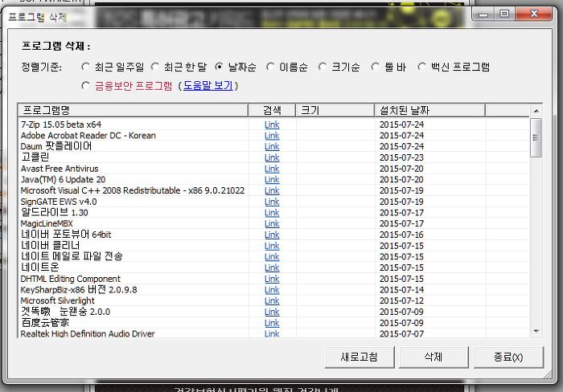Image resolution: width=563 pixels, height=392 pixels.
Task: Pick the 툴바 filter radio button
Action: pos(376,67)
